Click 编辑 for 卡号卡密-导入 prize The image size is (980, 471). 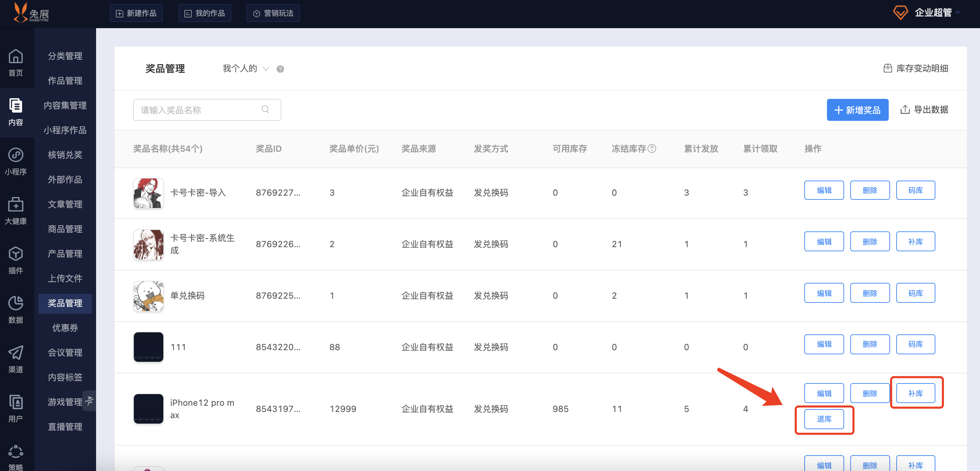(x=824, y=191)
